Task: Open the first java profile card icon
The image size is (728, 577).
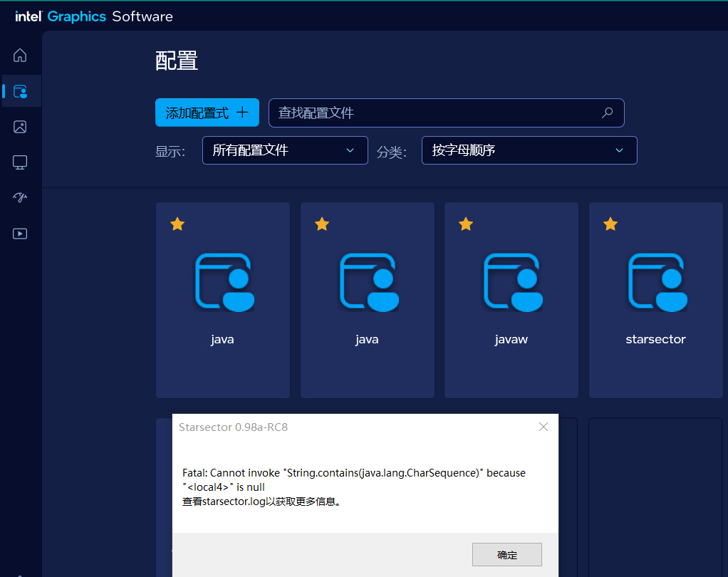Action: tap(224, 282)
